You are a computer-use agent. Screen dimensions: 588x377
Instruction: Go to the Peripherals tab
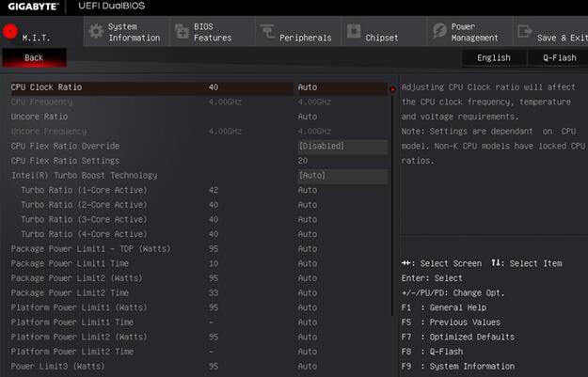tap(297, 32)
